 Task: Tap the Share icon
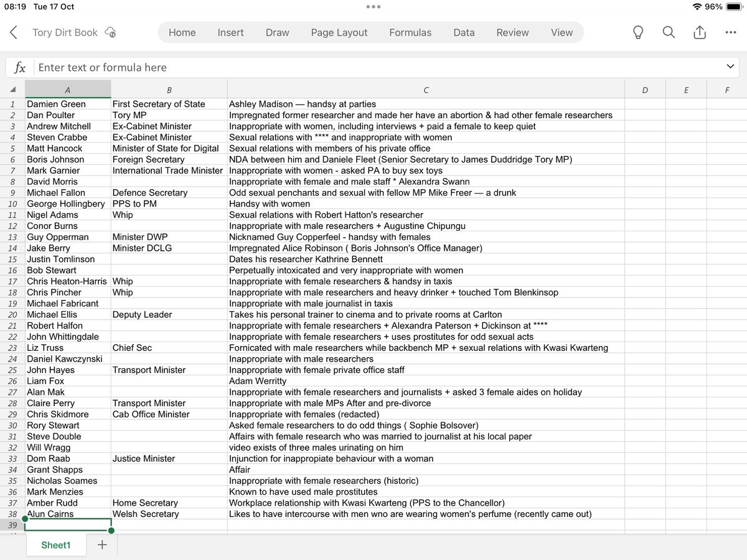point(698,32)
